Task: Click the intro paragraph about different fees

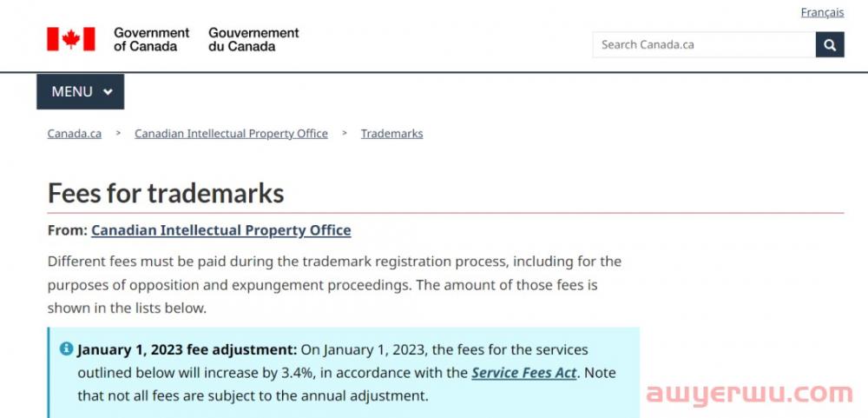Action: tap(334, 284)
